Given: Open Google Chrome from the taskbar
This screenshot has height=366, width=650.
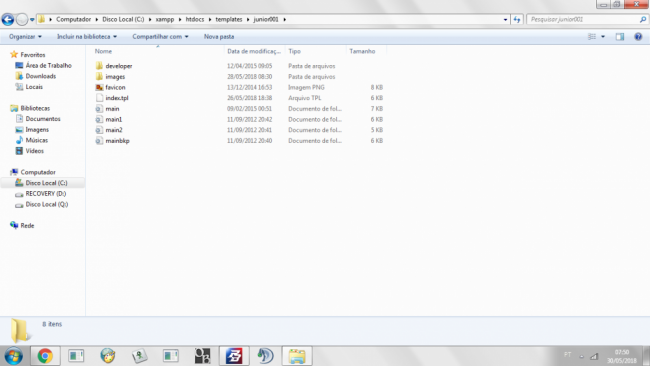Looking at the screenshot, I should (x=45, y=356).
